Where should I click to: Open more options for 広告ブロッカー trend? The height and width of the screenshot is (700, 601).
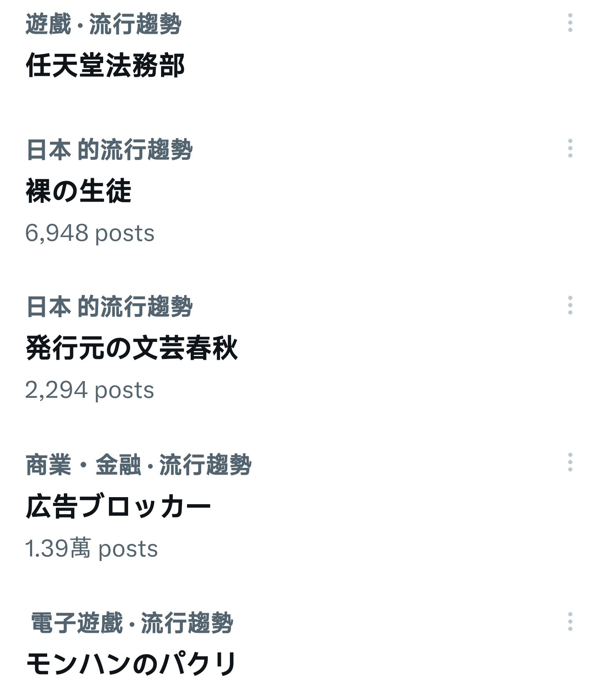[570, 462]
